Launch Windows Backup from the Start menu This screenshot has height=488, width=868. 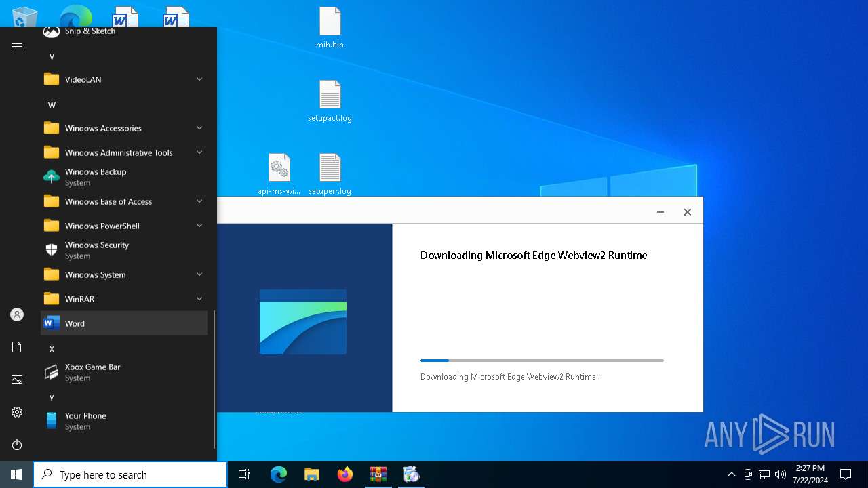[x=124, y=177]
